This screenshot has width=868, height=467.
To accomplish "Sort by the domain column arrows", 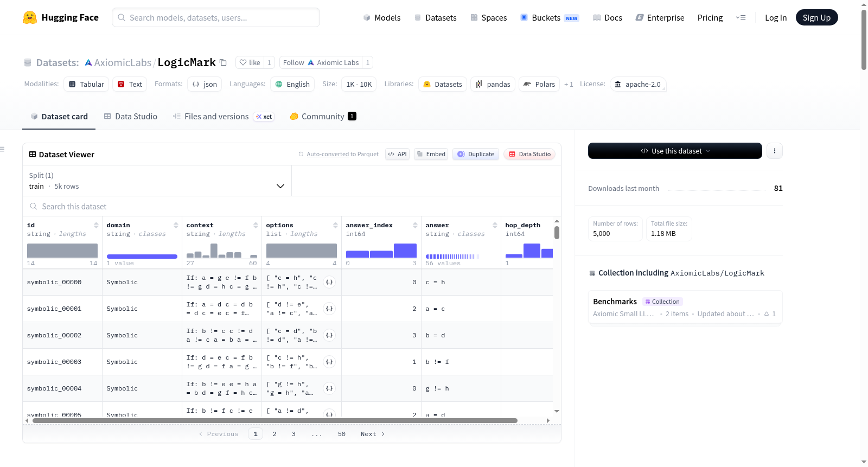I will pos(176,225).
